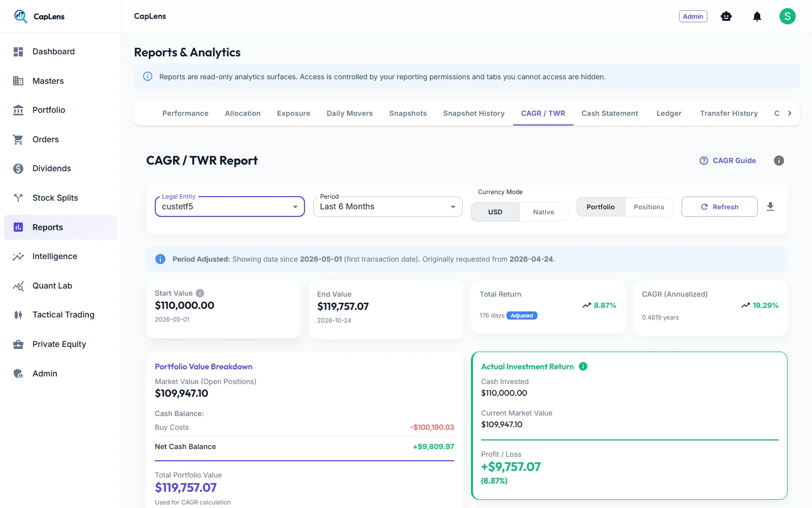812x508 pixels.
Task: Click Actual Investment Return info icon
Action: click(583, 366)
